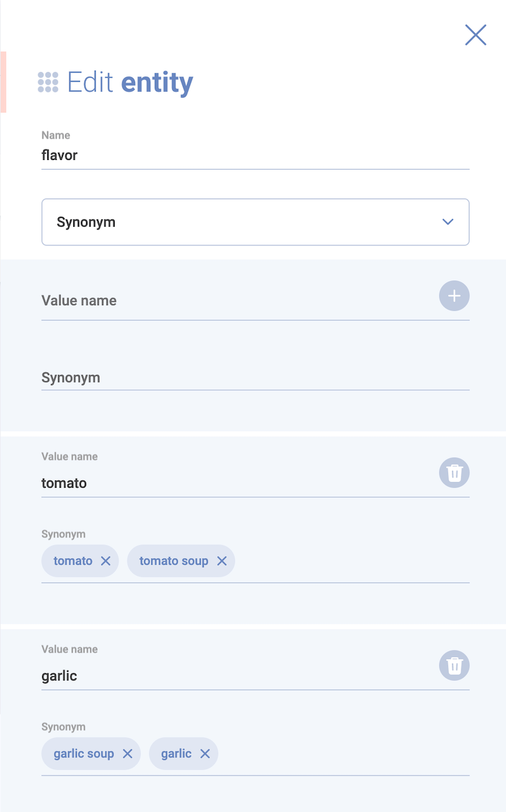The image size is (506, 812).
Task: Select the 'tomato soup' chip label
Action: 173,561
